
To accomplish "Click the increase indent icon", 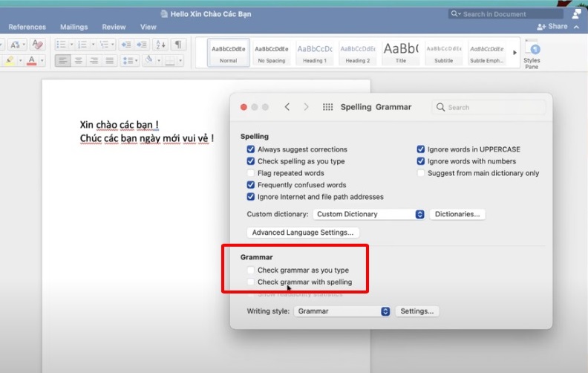I will coord(143,45).
